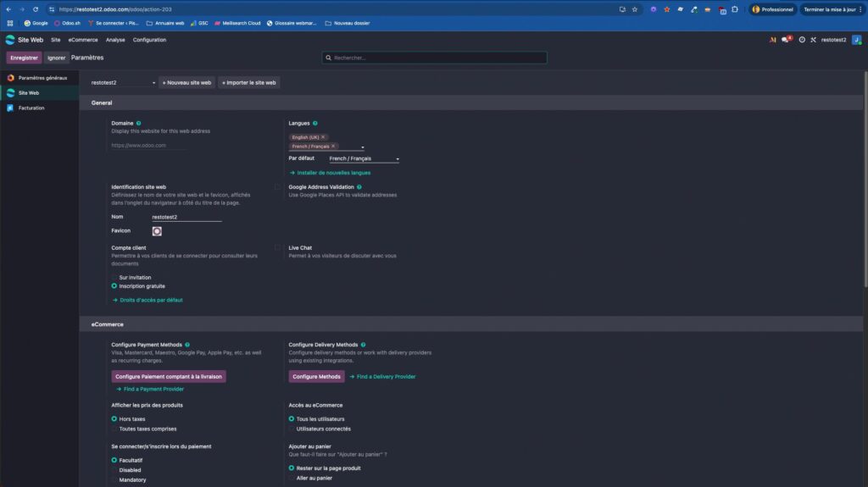This screenshot has width=868, height=487.
Task: Click the Domaine URL input field
Action: 148,146
